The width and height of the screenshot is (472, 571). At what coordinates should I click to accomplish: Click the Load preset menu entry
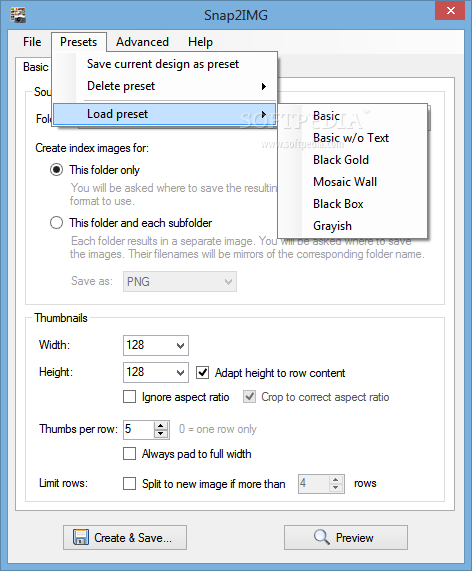(165, 114)
